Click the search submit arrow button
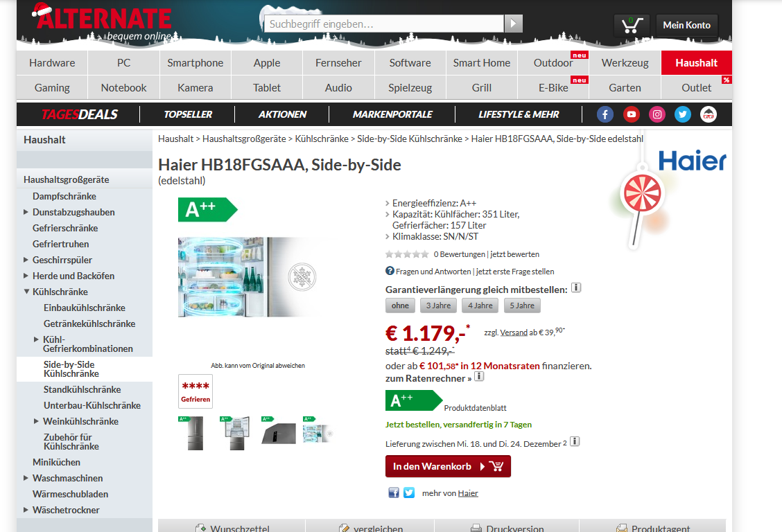 pos(514,24)
